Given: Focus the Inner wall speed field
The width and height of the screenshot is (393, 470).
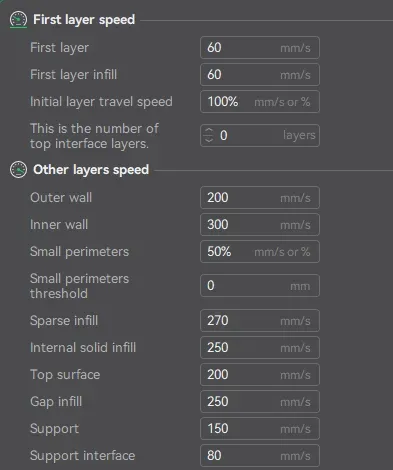Looking at the screenshot, I should coord(260,225).
